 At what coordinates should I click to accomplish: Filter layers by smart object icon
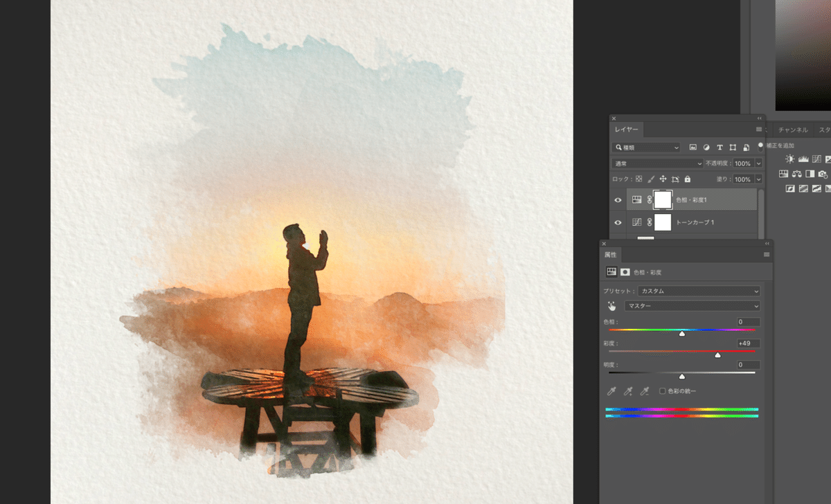(x=746, y=147)
